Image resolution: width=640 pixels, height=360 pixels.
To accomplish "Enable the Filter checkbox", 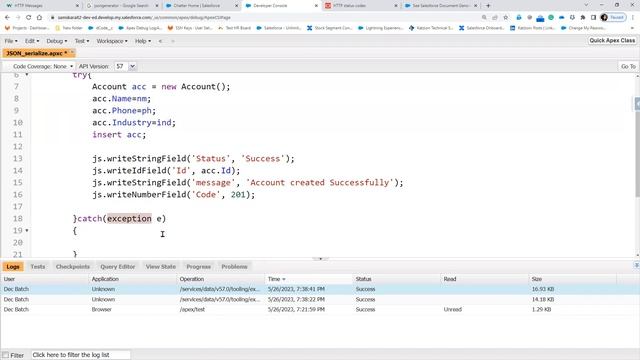I will point(6,355).
